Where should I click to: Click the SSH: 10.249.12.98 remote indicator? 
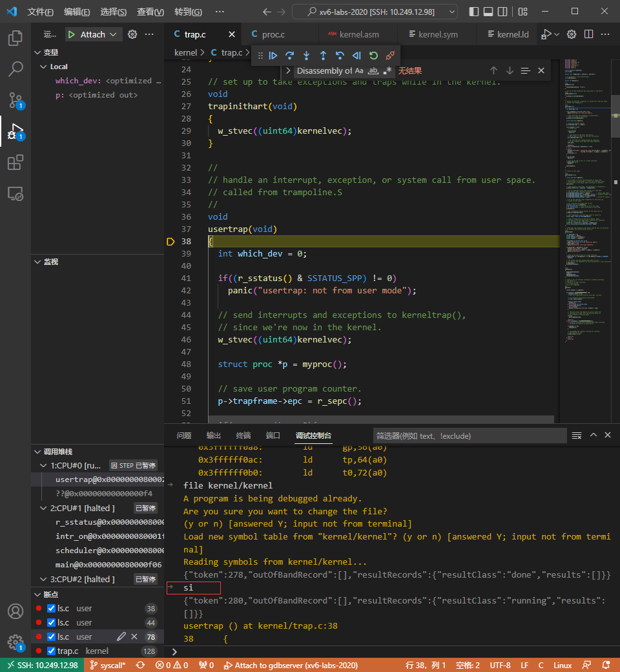pyautogui.click(x=41, y=665)
